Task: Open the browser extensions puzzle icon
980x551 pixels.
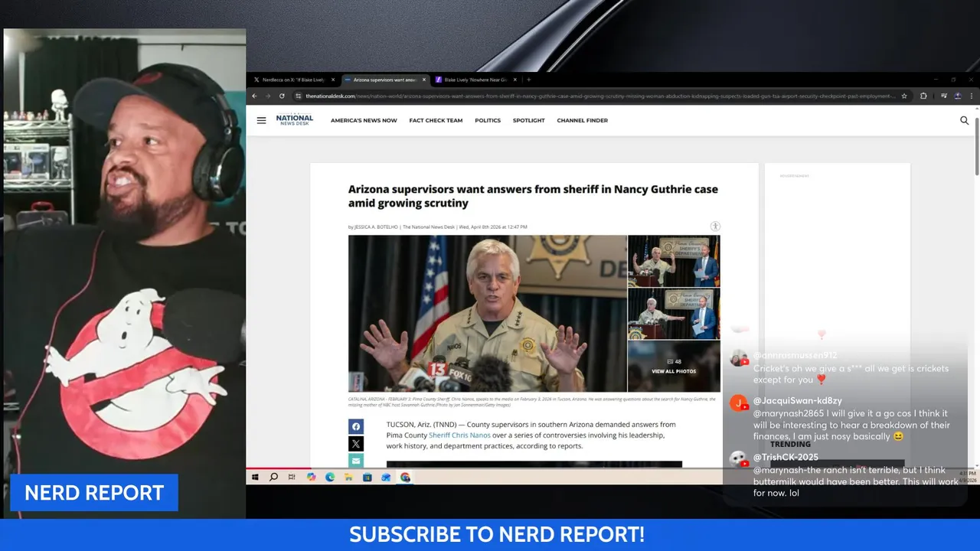Action: click(x=923, y=96)
